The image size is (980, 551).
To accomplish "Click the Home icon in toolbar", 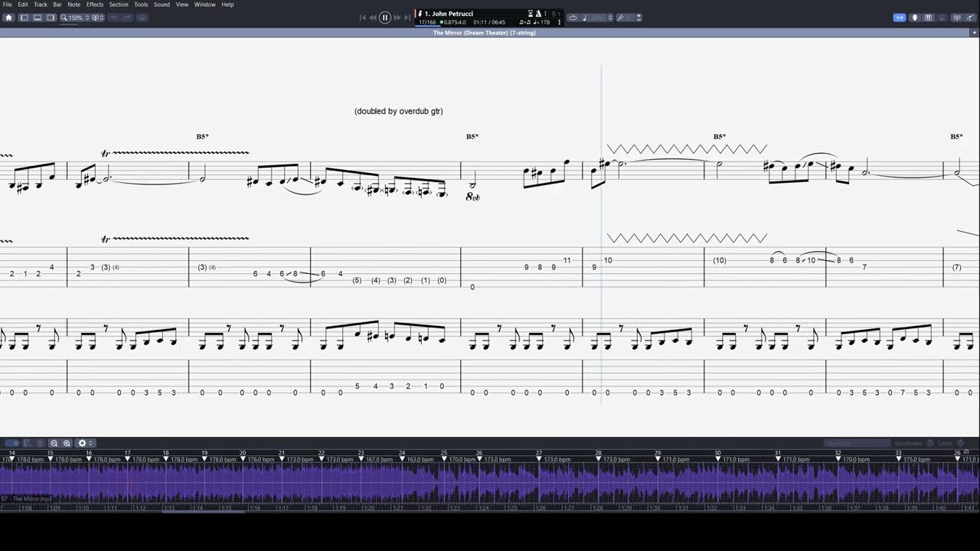I will (x=8, y=18).
